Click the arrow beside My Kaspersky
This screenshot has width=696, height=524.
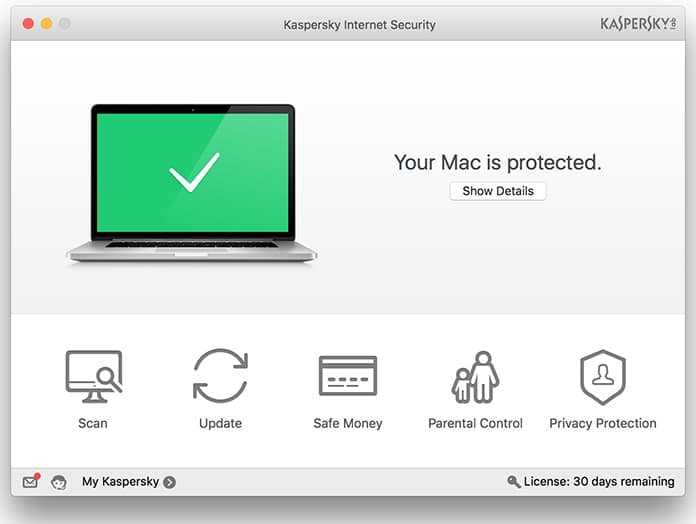(169, 482)
